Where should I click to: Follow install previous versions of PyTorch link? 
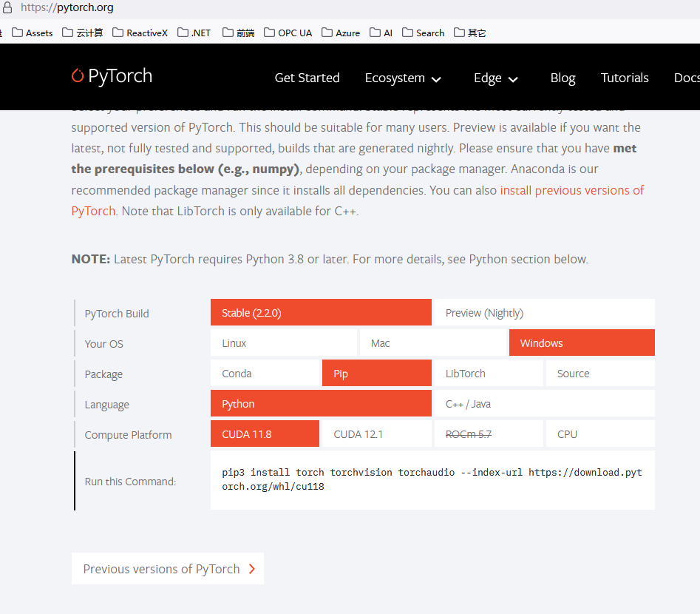click(x=572, y=190)
